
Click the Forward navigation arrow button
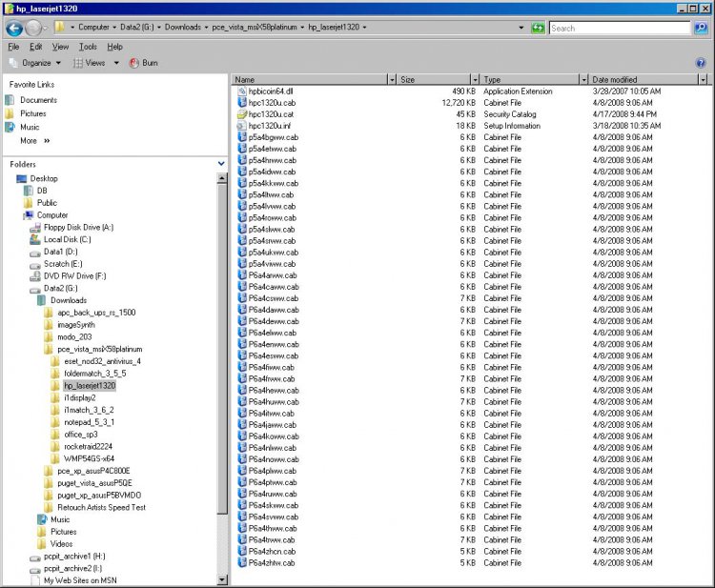tap(33, 29)
